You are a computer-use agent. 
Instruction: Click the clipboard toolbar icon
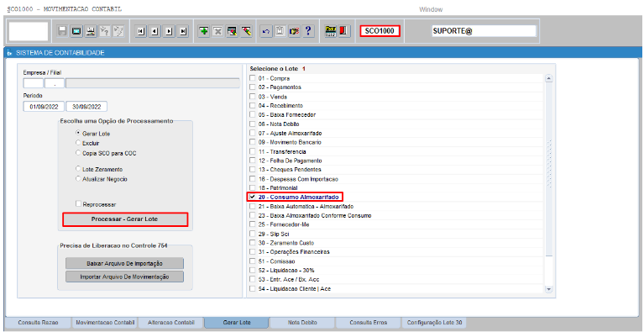click(280, 31)
